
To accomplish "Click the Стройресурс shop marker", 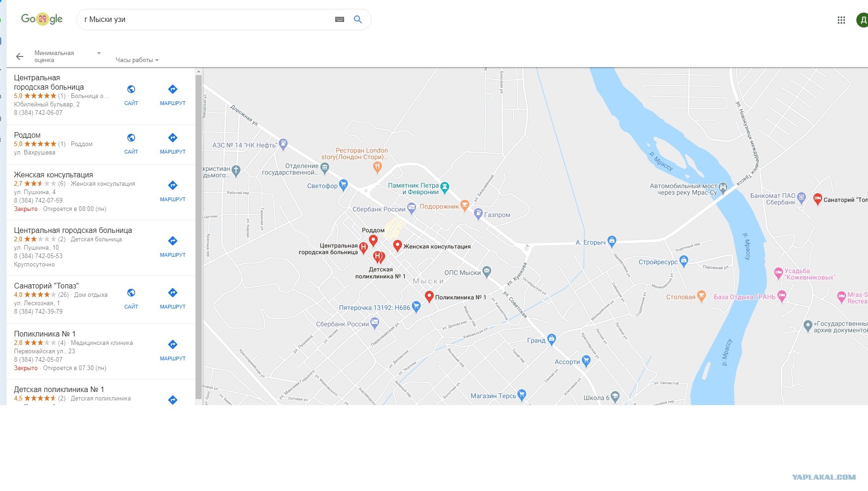I will pyautogui.click(x=684, y=261).
